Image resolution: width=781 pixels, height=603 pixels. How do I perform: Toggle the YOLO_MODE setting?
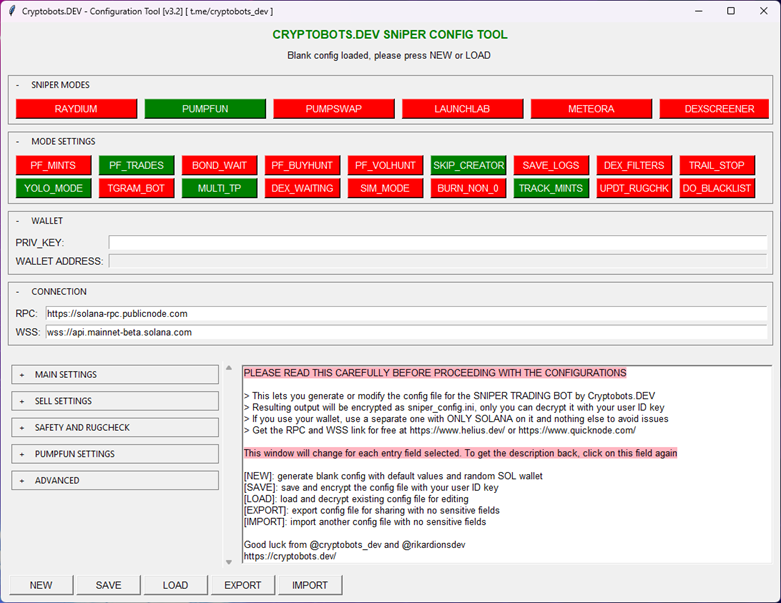[53, 188]
